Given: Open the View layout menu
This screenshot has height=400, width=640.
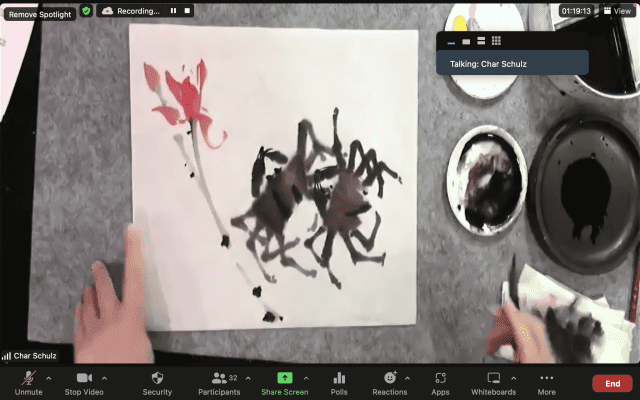Looking at the screenshot, I should [617, 11].
